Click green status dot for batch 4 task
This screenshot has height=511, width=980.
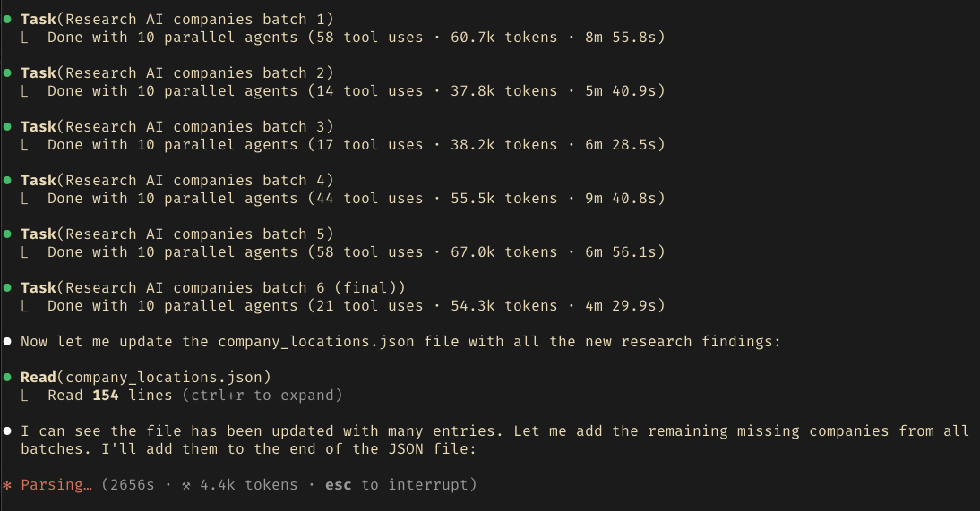point(7,181)
